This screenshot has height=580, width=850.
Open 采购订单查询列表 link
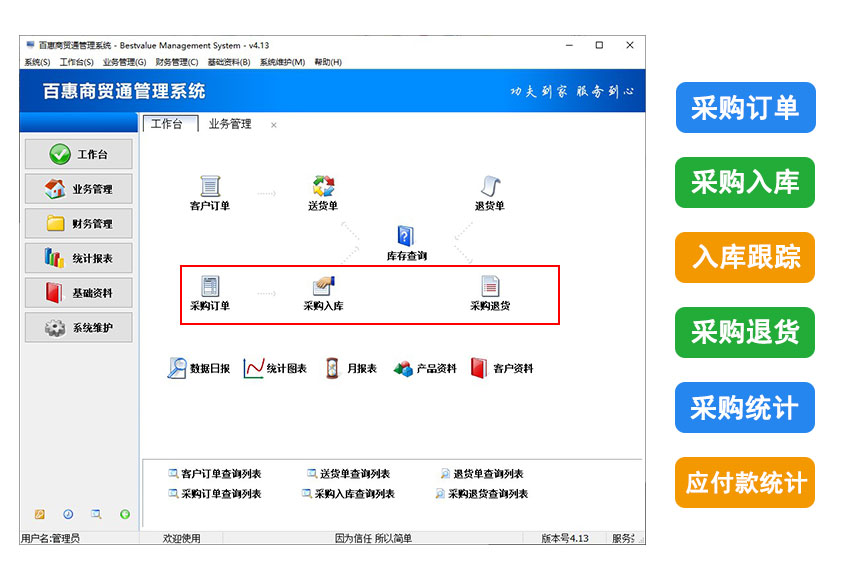(x=215, y=494)
